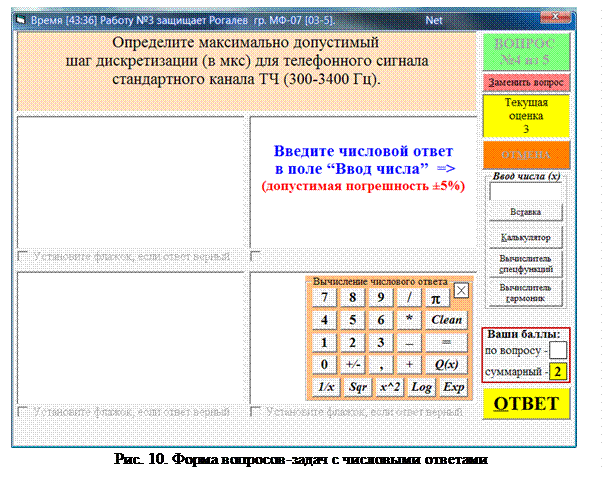Clear calculator with Clean button
Image resolution: width=604 pixels, height=484 pixels.
(x=446, y=320)
